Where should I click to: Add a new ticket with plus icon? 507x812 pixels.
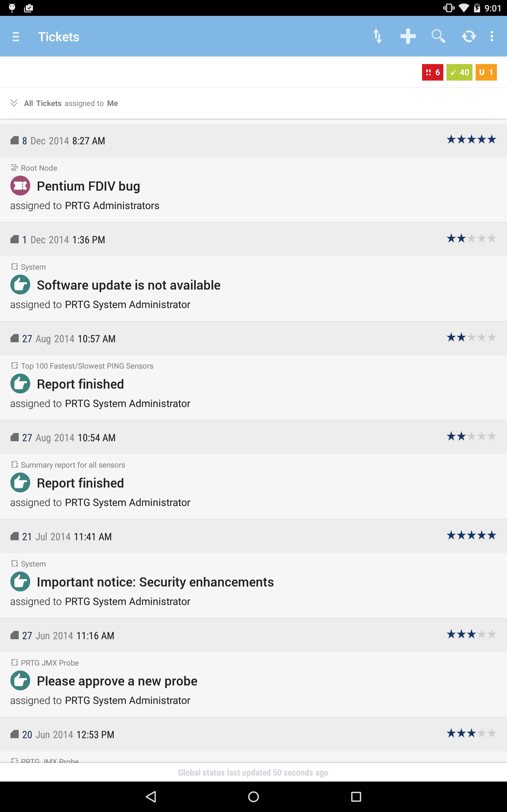408,36
